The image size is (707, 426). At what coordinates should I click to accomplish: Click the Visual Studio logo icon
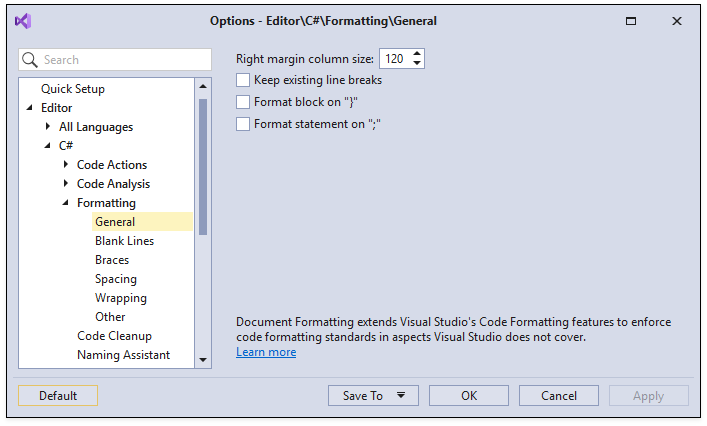click(x=23, y=21)
